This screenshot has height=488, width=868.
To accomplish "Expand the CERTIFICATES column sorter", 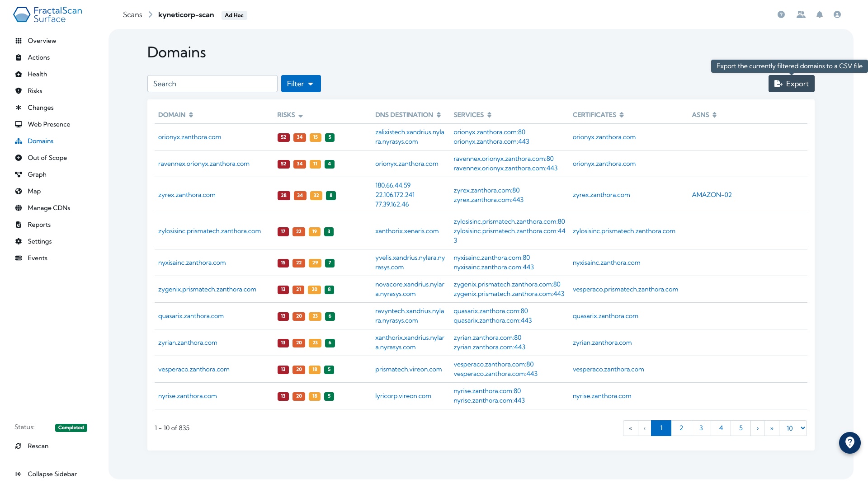I will tap(623, 114).
